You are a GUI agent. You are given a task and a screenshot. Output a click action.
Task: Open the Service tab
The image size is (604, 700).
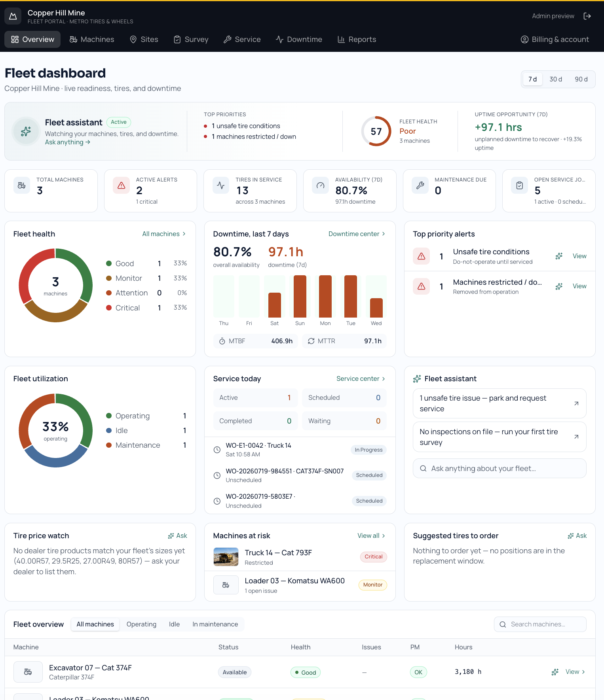point(242,40)
